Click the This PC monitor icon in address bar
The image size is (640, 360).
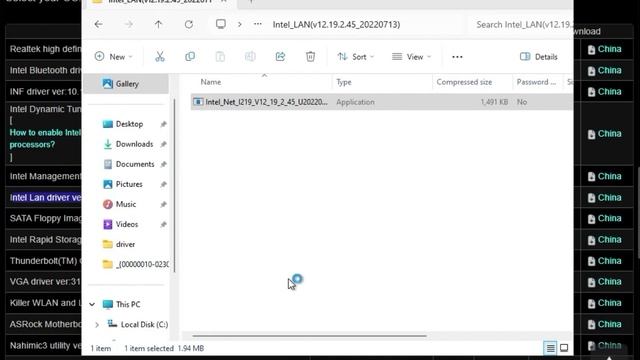(x=221, y=24)
